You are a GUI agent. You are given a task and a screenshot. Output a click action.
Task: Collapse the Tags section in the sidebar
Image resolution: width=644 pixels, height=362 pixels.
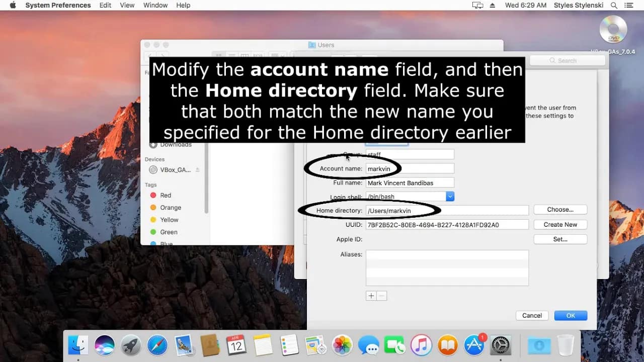coord(150,185)
